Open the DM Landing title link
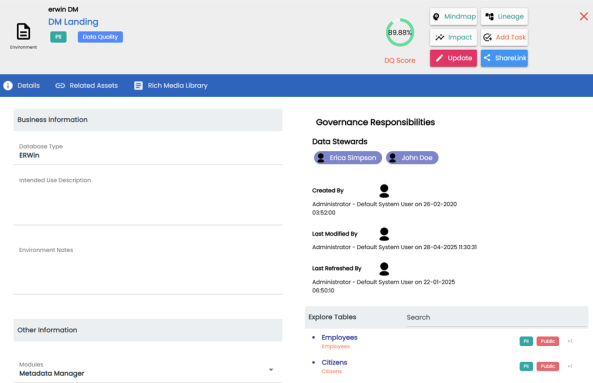 [x=73, y=22]
